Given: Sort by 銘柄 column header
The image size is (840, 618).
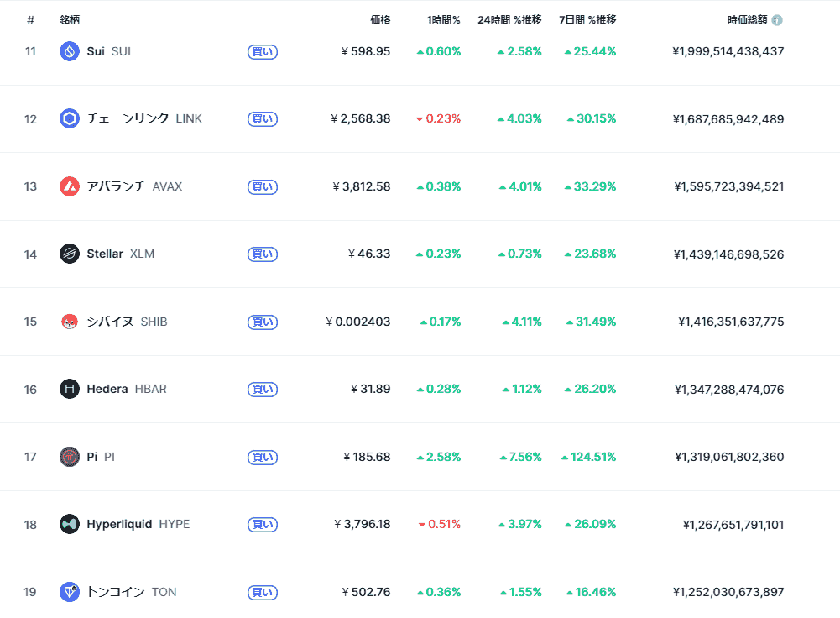Looking at the screenshot, I should (x=70, y=19).
